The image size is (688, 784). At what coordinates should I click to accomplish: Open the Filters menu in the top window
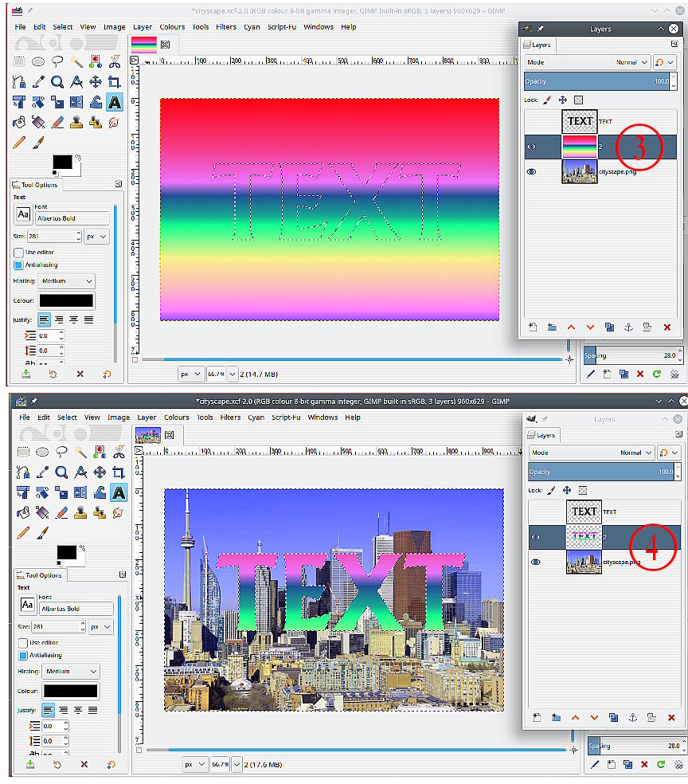[226, 27]
